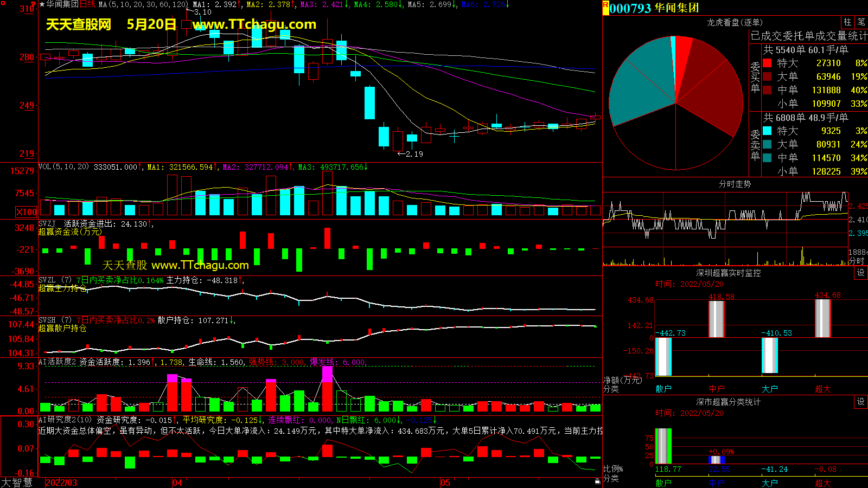Click the X100 volume multiplier box
The image size is (868, 488).
tap(26, 212)
